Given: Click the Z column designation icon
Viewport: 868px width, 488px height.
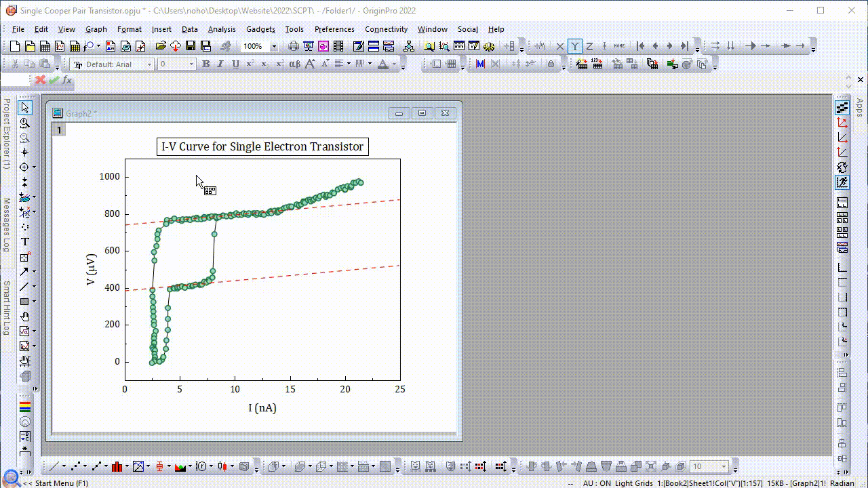Looking at the screenshot, I should click(x=590, y=46).
